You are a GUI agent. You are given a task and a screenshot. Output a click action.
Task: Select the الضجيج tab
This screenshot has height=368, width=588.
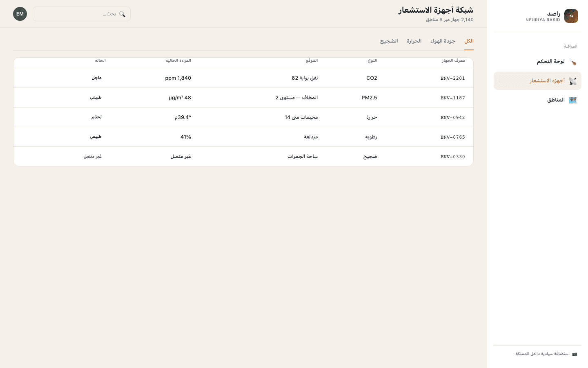tap(389, 41)
